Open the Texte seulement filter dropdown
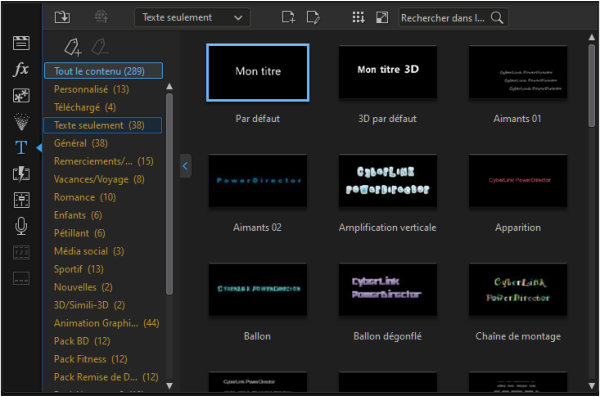Viewport: 600px width, 397px height. (192, 18)
